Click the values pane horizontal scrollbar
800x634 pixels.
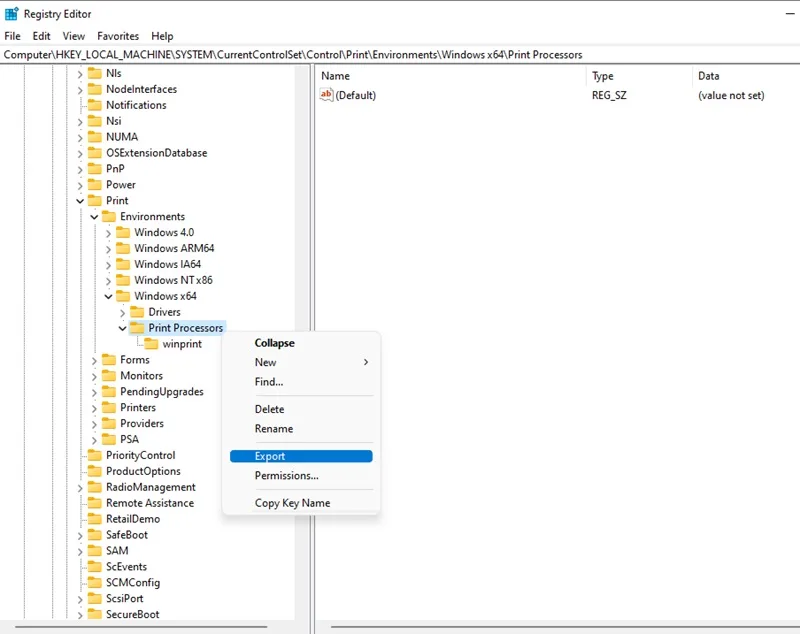[565, 627]
